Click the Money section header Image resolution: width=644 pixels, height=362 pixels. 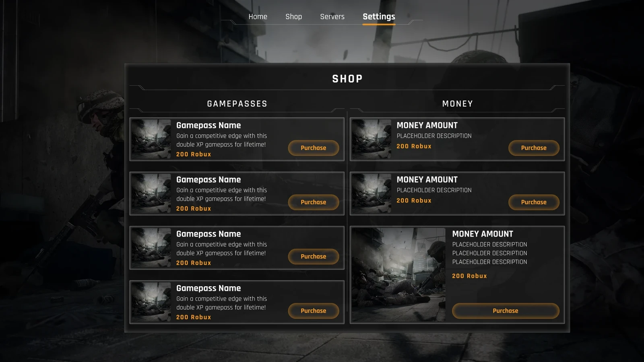click(x=457, y=104)
